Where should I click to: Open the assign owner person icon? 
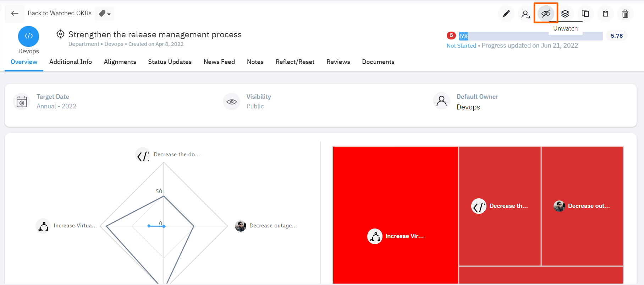(x=525, y=14)
